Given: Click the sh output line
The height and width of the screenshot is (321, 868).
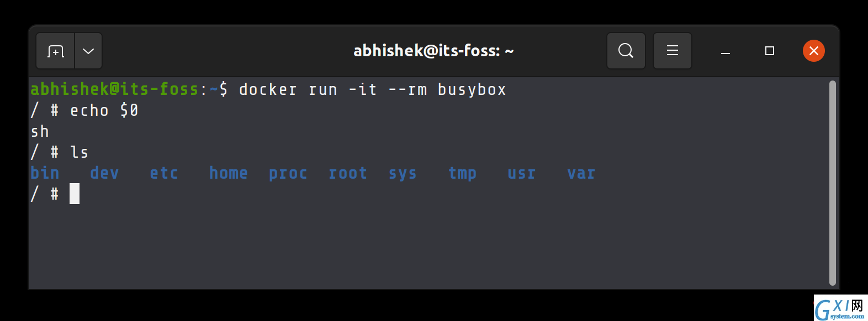Looking at the screenshot, I should point(40,131).
